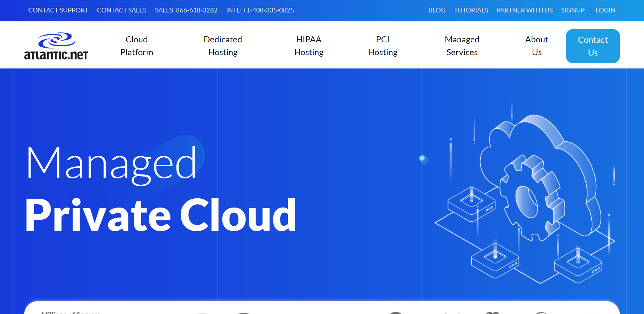Click the Atlantic.Net logo
Viewport: 644px width, 314px height.
(x=56, y=46)
